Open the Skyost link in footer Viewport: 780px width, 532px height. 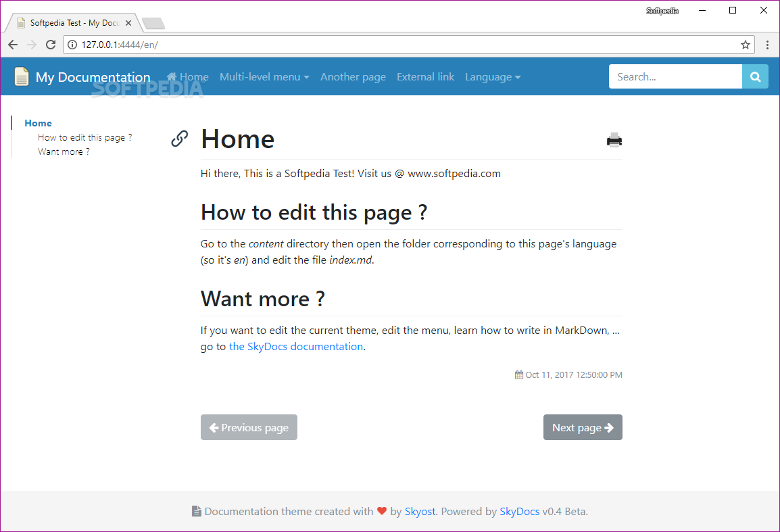(420, 512)
